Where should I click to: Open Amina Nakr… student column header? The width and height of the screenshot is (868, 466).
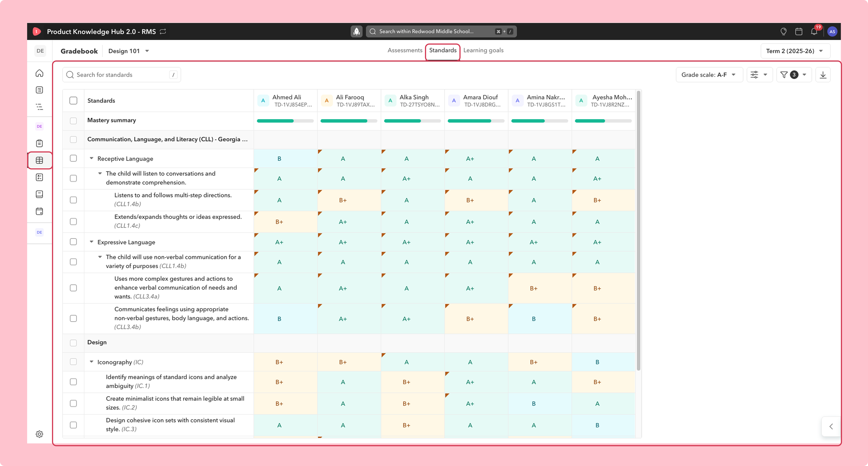click(x=540, y=100)
